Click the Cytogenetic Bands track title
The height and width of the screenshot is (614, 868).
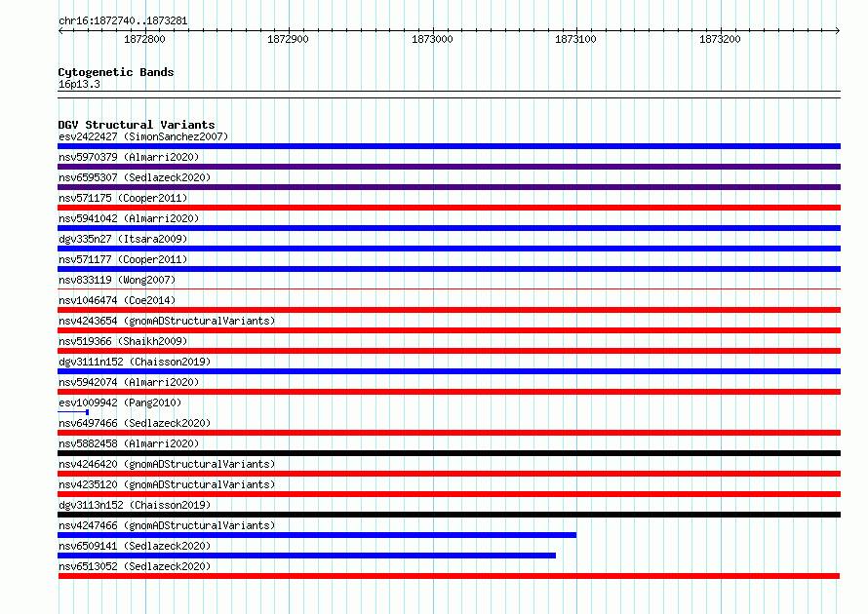click(116, 72)
